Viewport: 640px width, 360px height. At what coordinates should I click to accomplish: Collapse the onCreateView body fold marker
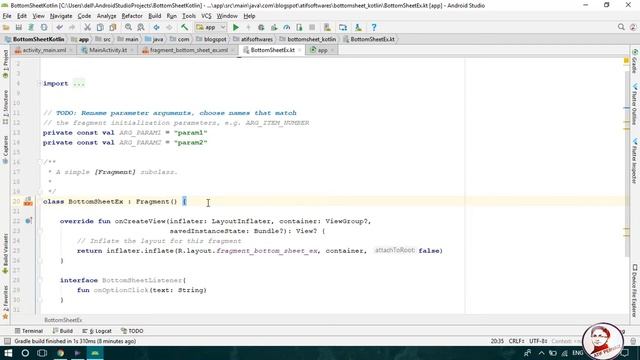[40, 231]
